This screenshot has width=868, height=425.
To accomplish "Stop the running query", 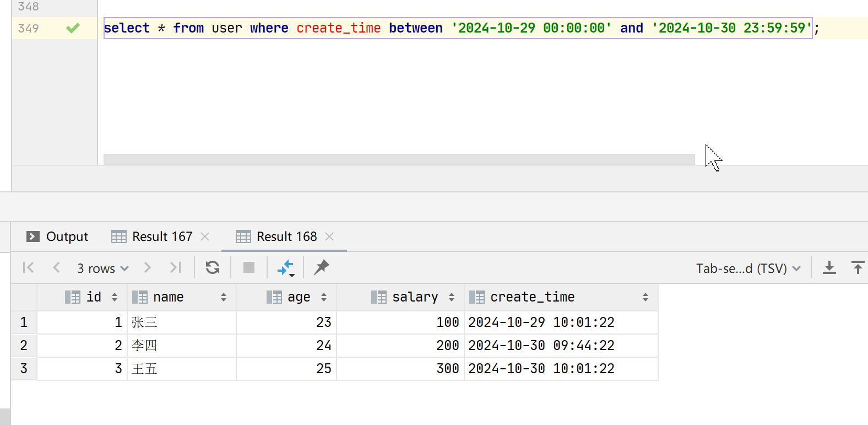I will click(249, 268).
